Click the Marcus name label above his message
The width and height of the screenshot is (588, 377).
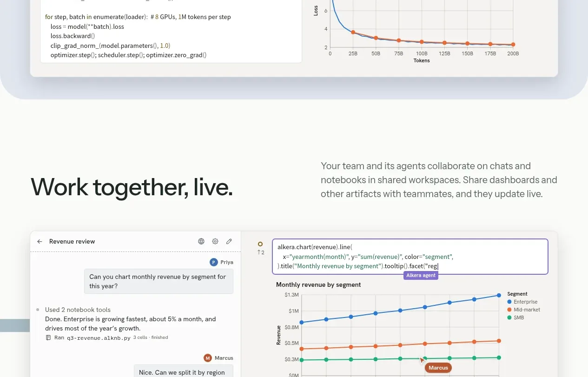point(224,358)
